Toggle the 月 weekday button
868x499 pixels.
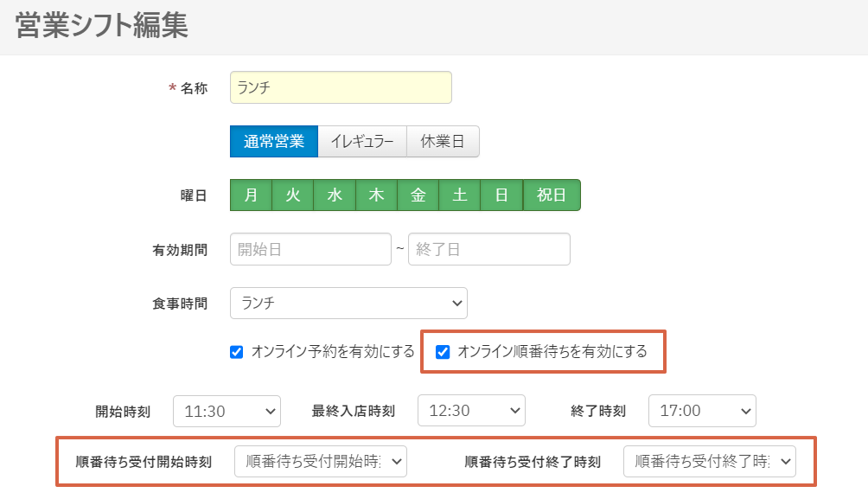point(251,195)
